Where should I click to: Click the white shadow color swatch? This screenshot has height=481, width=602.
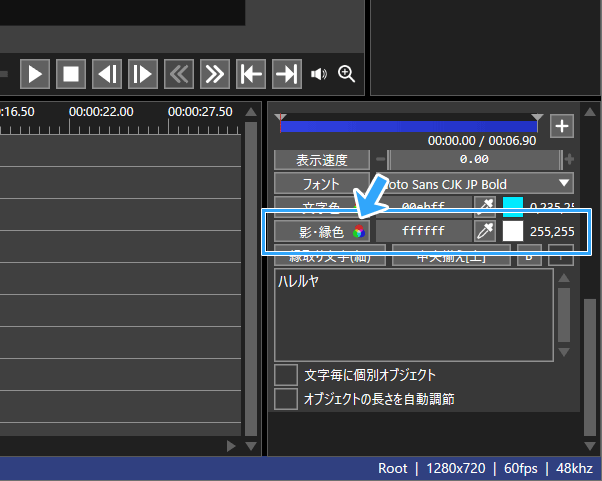click(x=513, y=231)
